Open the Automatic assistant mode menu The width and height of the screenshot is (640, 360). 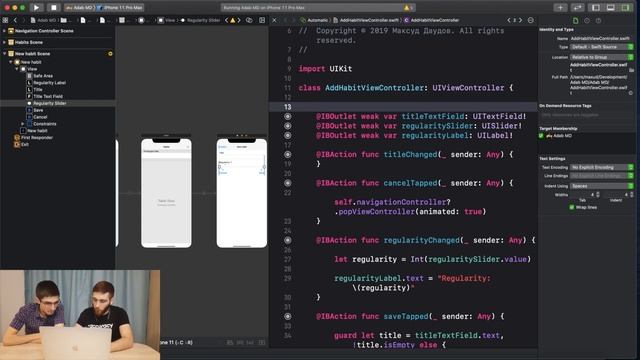(314, 20)
